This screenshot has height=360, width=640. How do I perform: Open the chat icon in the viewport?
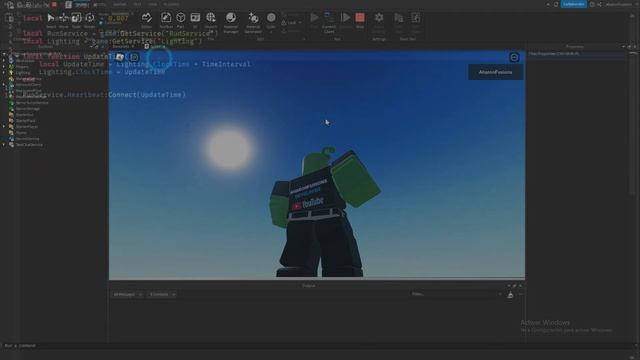coord(134,58)
